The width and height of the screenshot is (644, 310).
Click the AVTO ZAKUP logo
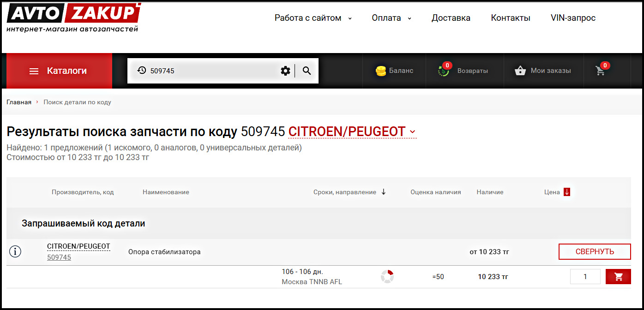pos(73,18)
